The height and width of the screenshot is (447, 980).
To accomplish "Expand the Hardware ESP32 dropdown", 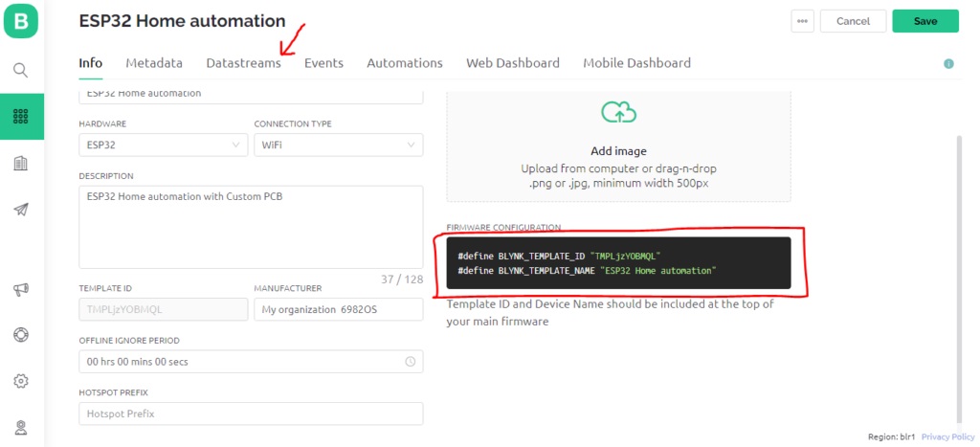I will [x=163, y=145].
